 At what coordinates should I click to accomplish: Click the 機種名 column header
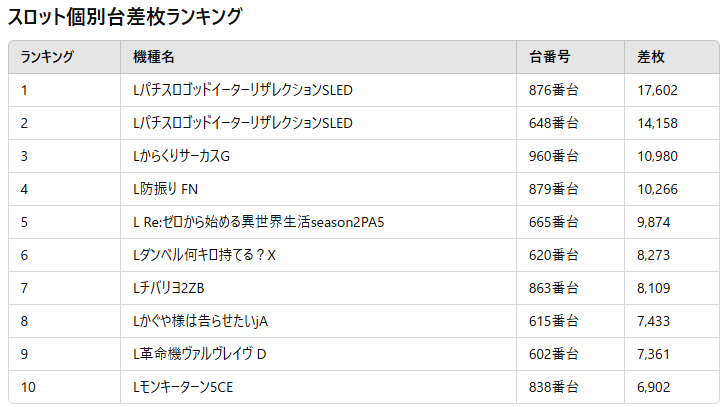[x=154, y=58]
